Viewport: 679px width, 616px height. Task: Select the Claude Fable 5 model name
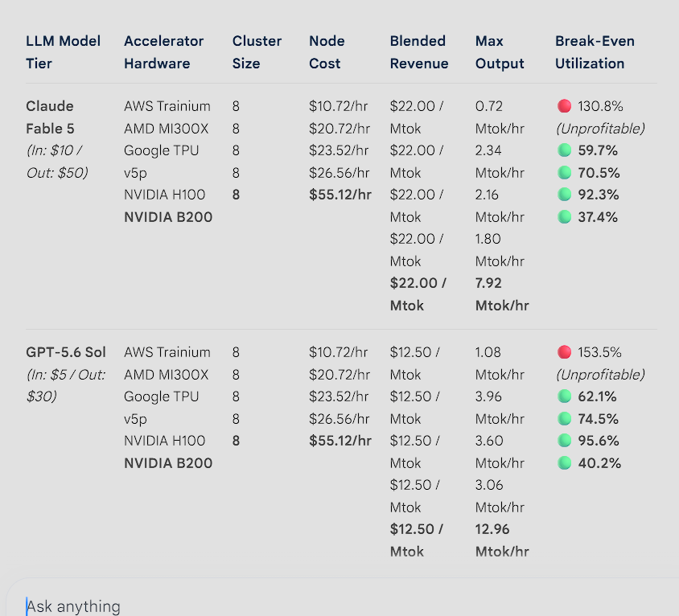click(x=50, y=117)
